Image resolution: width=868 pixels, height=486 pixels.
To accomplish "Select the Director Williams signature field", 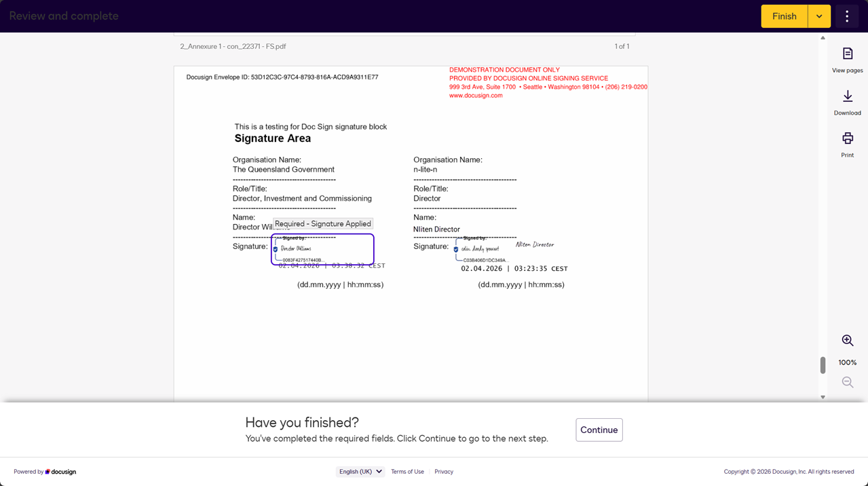I will [x=322, y=249].
